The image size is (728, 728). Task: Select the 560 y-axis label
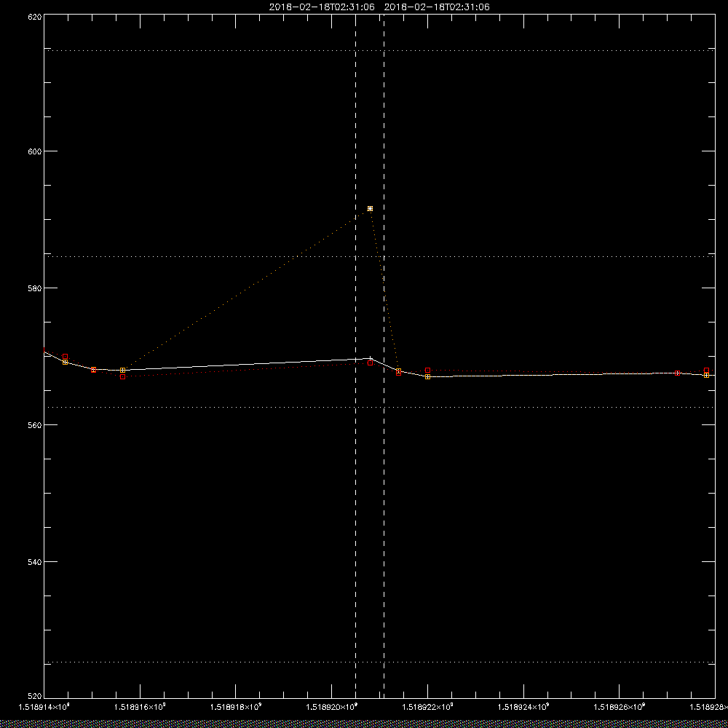(x=35, y=425)
